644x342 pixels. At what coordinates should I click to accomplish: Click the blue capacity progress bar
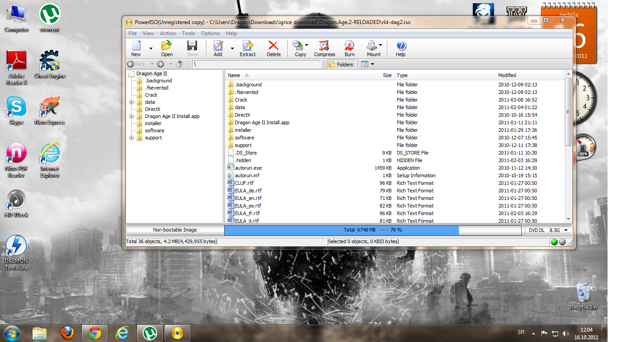pos(341,230)
